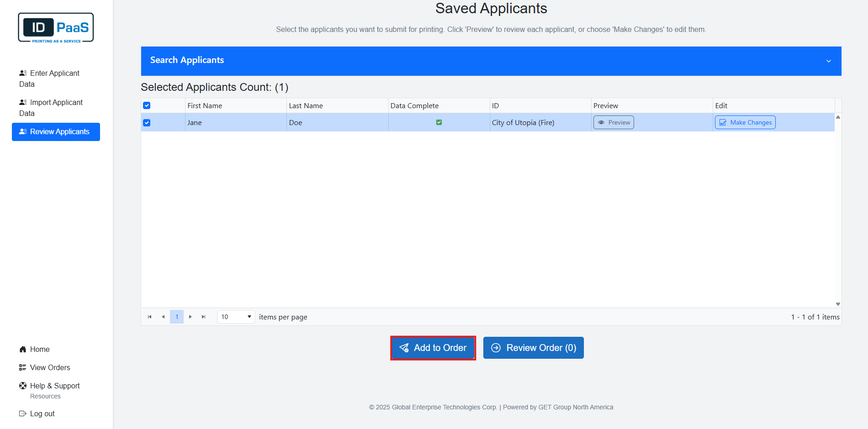Go to first page of results

(149, 317)
